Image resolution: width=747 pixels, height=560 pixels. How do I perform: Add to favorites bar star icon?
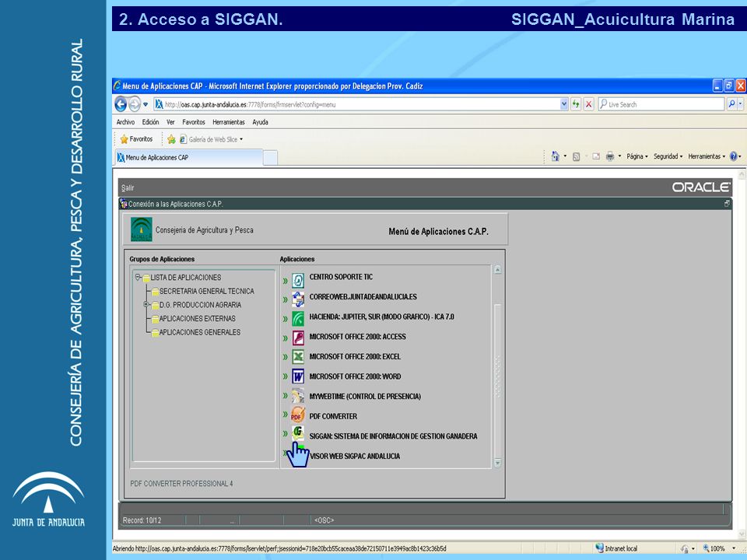pos(171,139)
